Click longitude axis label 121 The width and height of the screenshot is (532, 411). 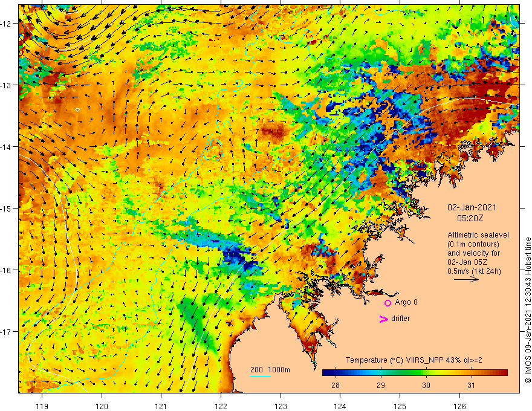tap(161, 406)
